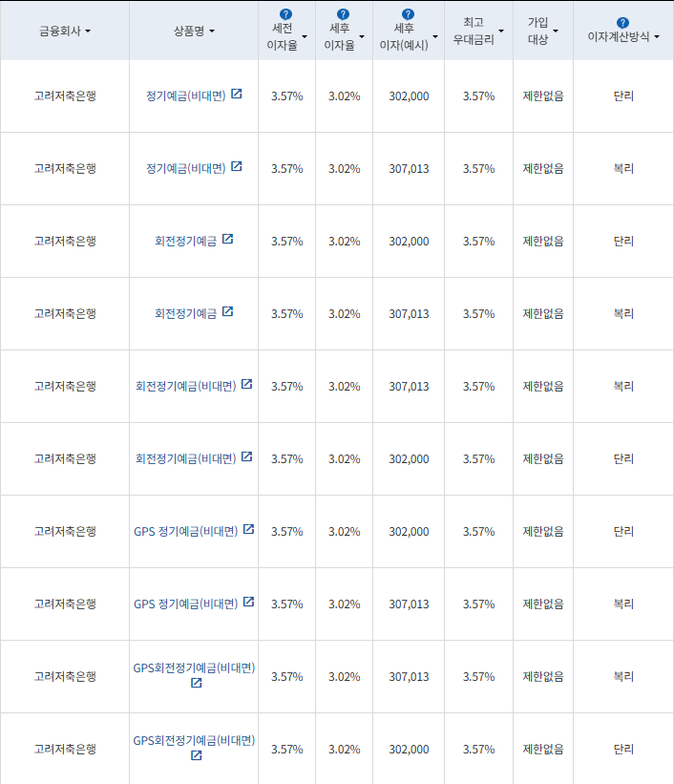Click external link icon next to first 정기예금(비대면)
The image size is (674, 784).
(237, 94)
